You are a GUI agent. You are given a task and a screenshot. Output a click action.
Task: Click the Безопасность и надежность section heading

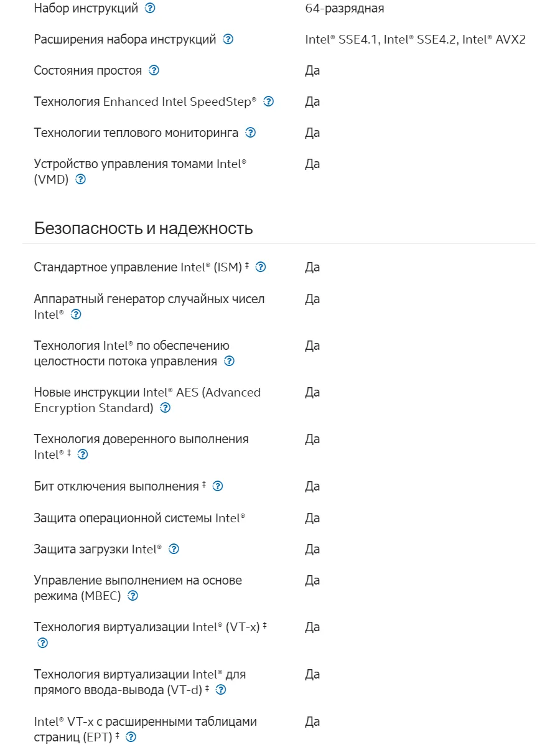pos(143,228)
